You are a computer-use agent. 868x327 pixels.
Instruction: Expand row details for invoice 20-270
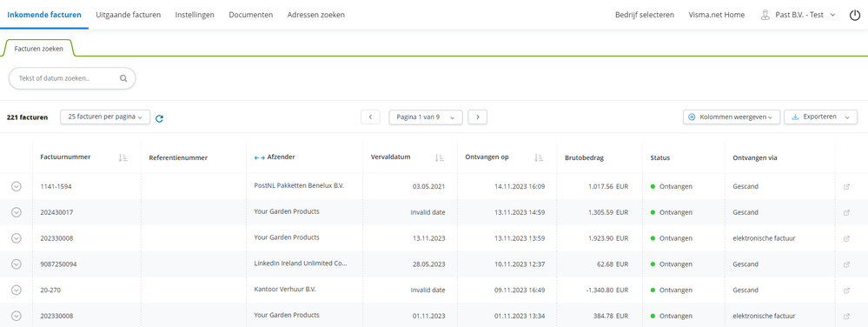coord(16,290)
